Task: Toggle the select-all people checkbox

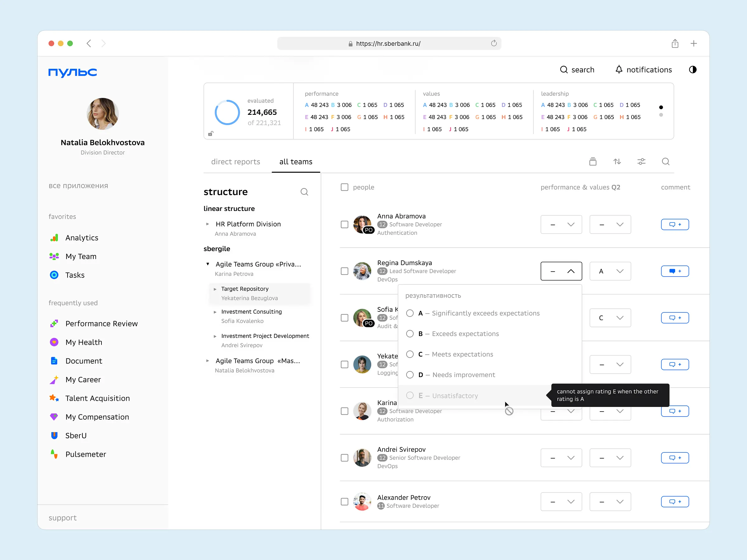Action: click(344, 187)
